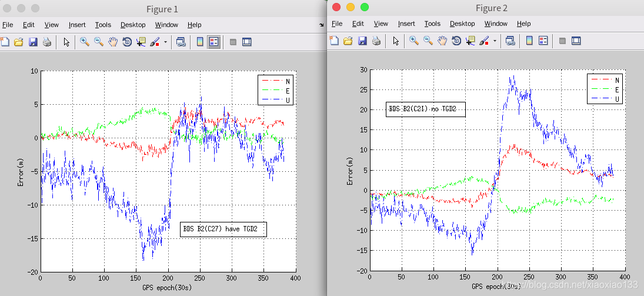Image resolution: width=644 pixels, height=296 pixels.
Task: Show plot tools and dock Figure 1
Action: coord(247,42)
